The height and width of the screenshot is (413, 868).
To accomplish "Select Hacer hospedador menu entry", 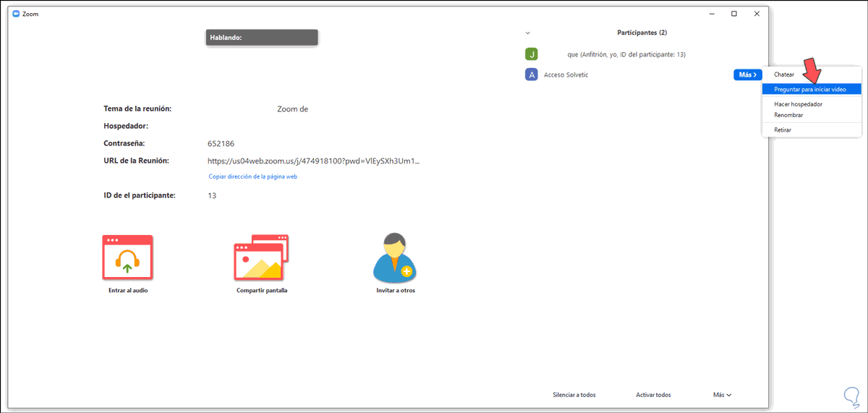I will coord(798,104).
